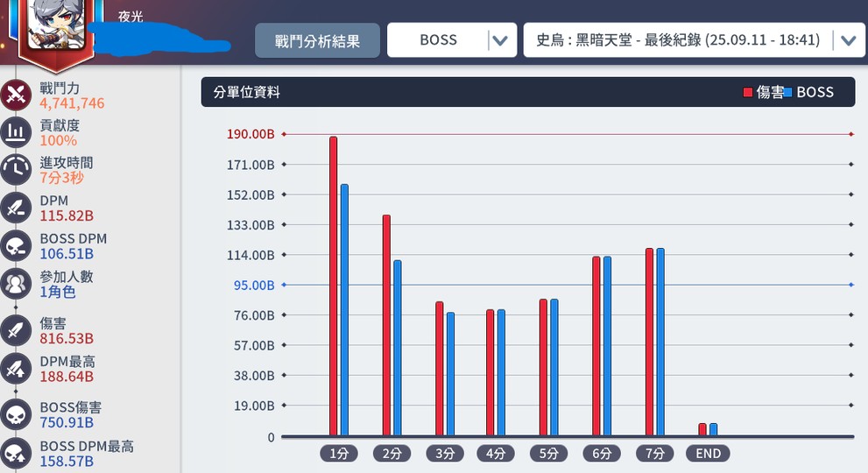Image resolution: width=868 pixels, height=473 pixels.
Task: Click the BOSS damage skull icon beside 750.91B
Action: (16, 414)
